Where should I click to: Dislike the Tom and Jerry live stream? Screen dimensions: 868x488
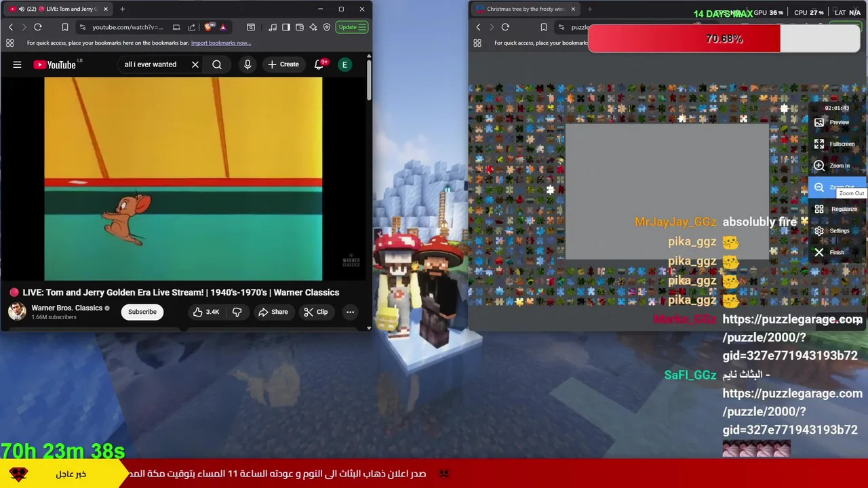[x=237, y=312]
